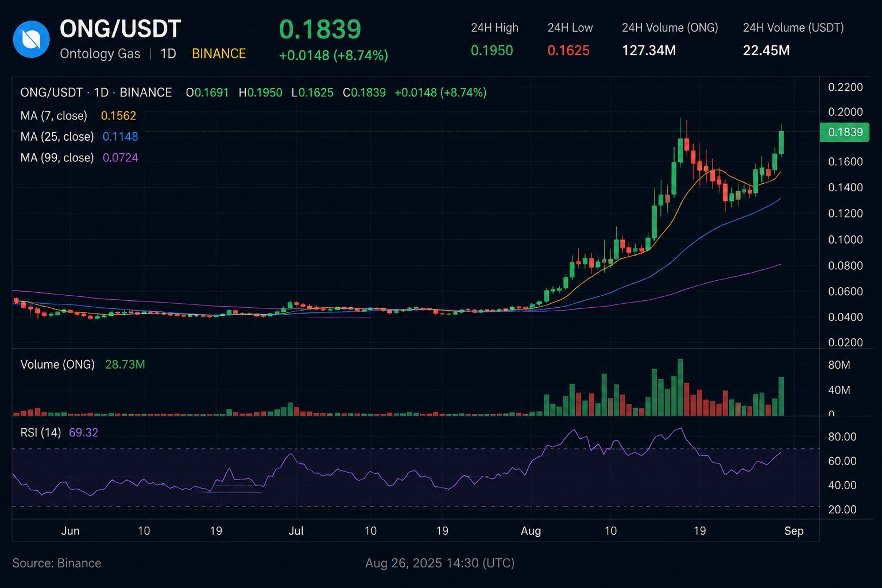The image size is (882, 588).
Task: Choose the 1D interval beside Ontology Gas
Action: pyautogui.click(x=168, y=54)
